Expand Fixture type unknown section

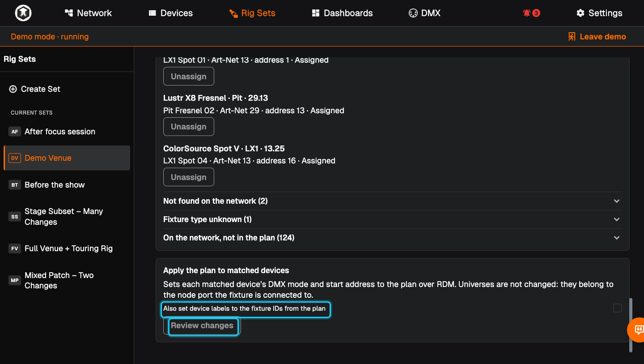coord(392,219)
